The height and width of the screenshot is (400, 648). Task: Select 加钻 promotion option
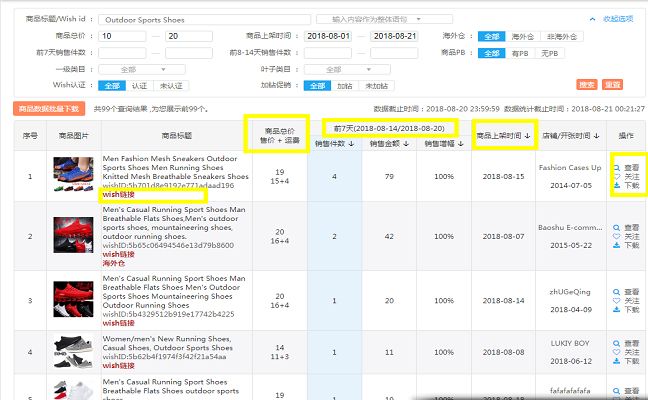tap(345, 86)
